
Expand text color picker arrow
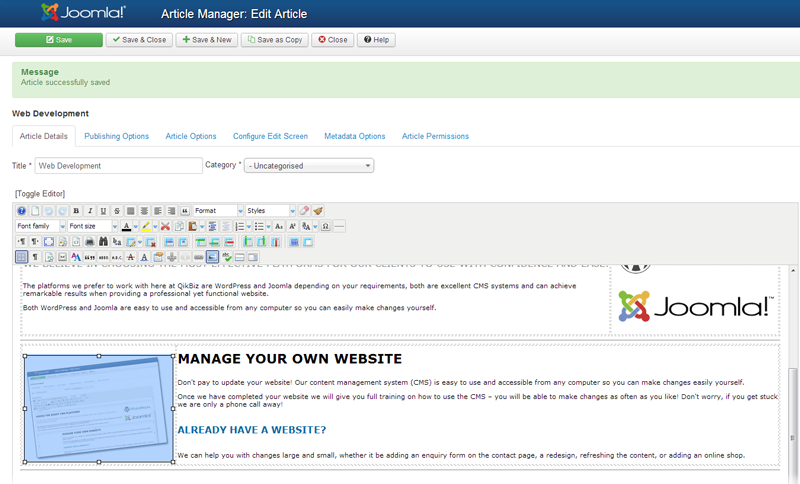tap(136, 226)
